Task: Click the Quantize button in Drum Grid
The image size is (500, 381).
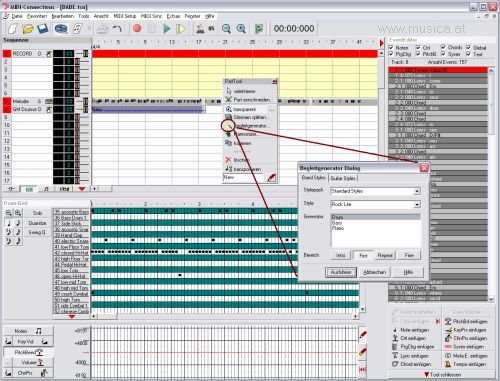Action: (37, 223)
